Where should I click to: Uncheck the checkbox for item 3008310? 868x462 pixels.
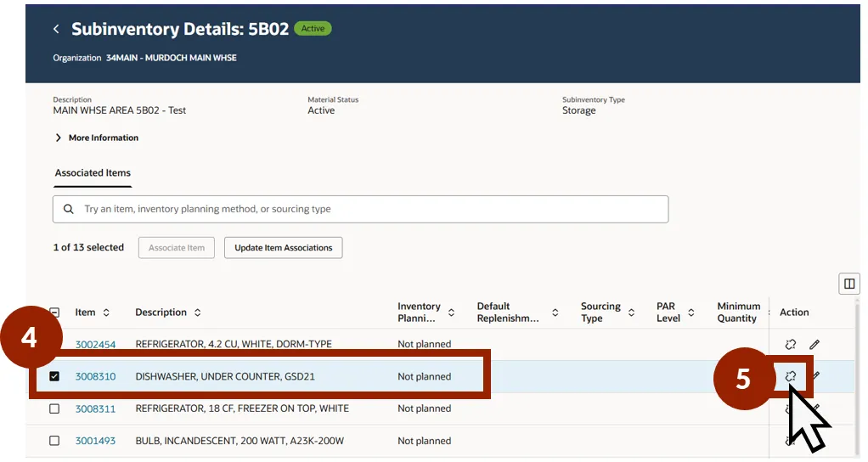click(x=54, y=376)
